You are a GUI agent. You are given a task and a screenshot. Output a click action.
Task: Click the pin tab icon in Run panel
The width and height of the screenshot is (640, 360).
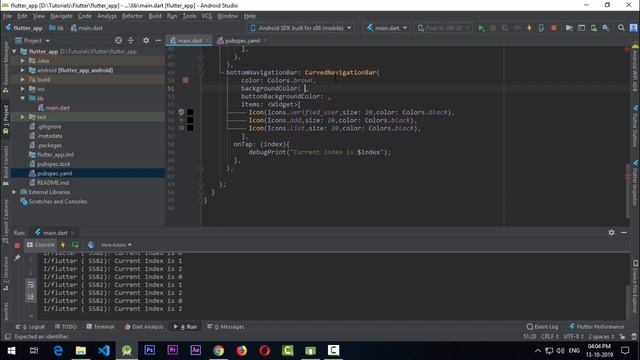tap(17, 258)
